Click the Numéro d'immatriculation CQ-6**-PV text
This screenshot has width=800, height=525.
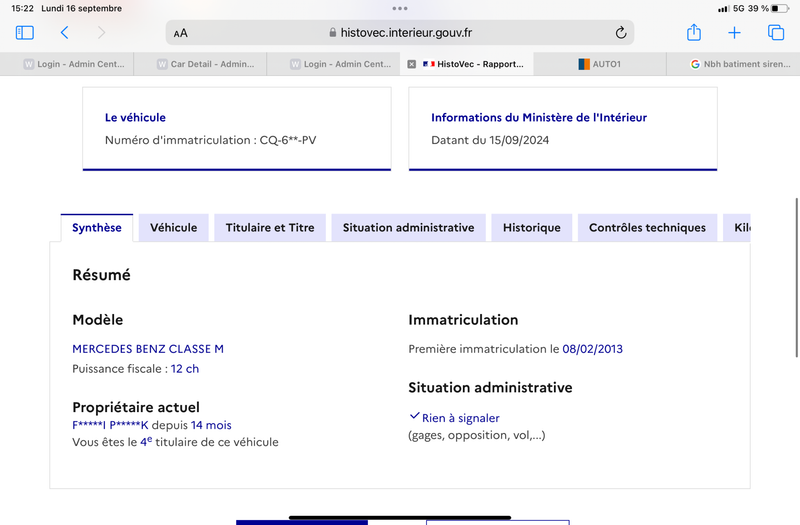pos(211,140)
